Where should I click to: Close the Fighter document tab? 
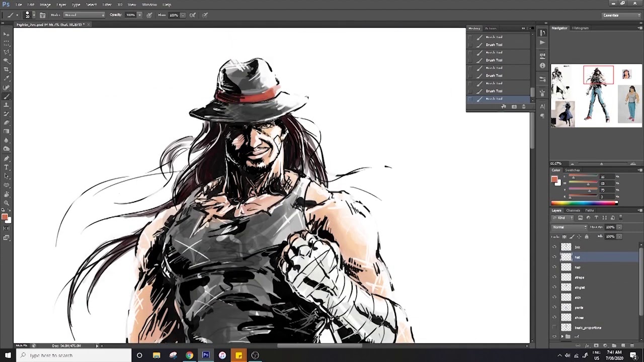tap(89, 24)
